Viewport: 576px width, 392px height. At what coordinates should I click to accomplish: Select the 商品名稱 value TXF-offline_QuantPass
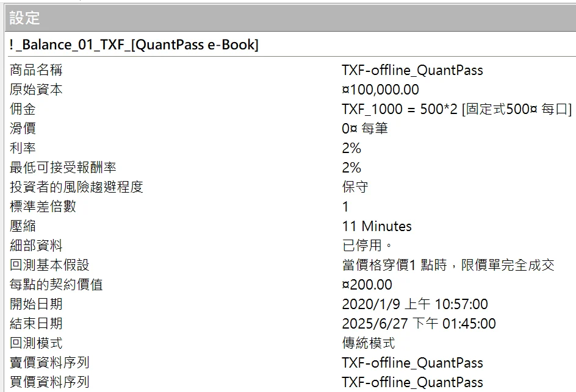(412, 69)
